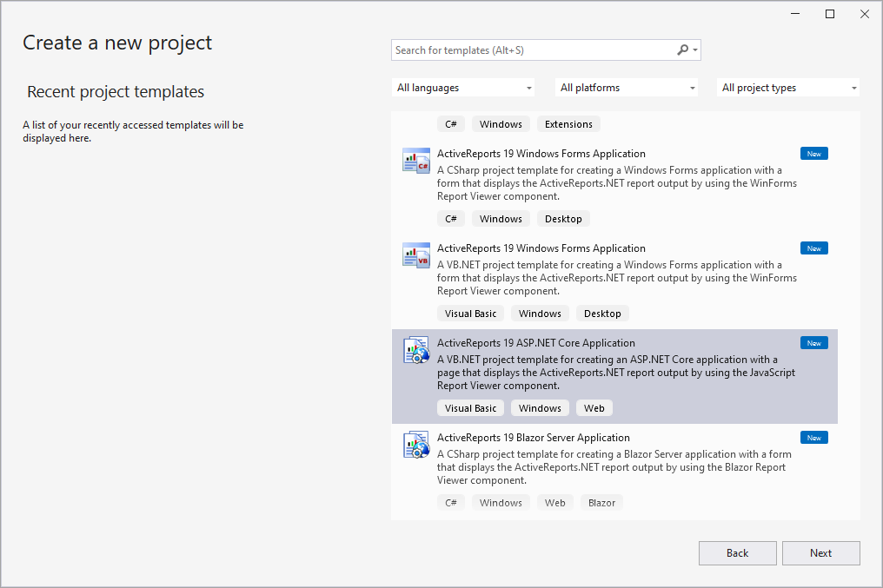
Task: Open the All platforms dropdown
Action: 627,87
